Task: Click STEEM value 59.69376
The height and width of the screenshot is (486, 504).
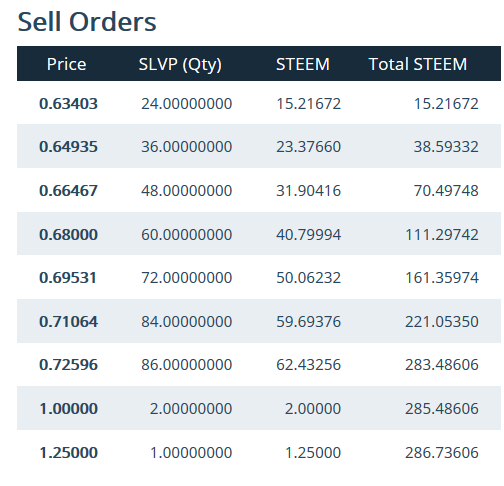Action: (x=308, y=322)
